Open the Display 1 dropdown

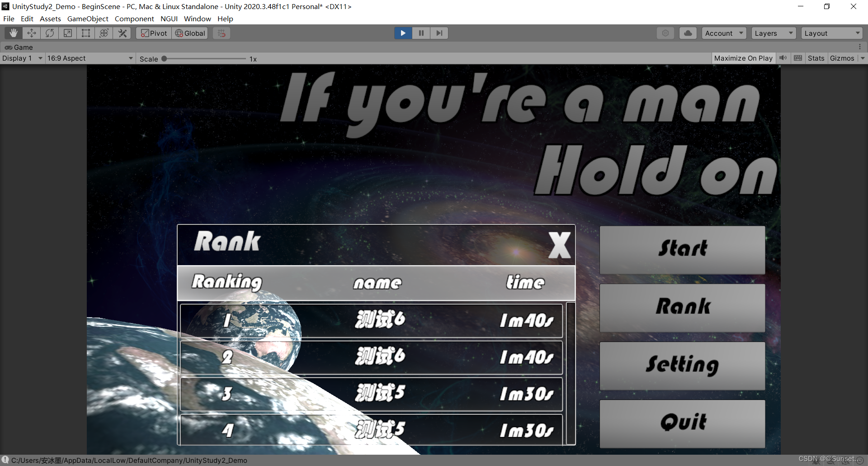[22, 58]
